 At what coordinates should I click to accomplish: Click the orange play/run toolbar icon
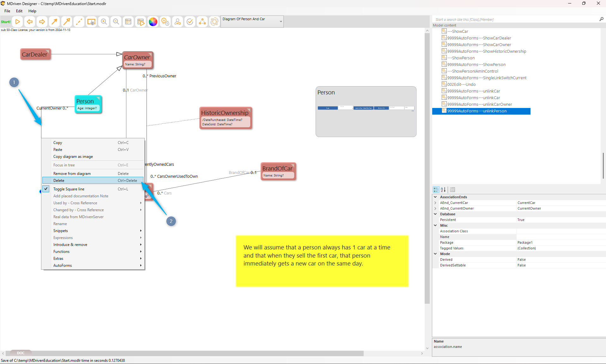[18, 22]
